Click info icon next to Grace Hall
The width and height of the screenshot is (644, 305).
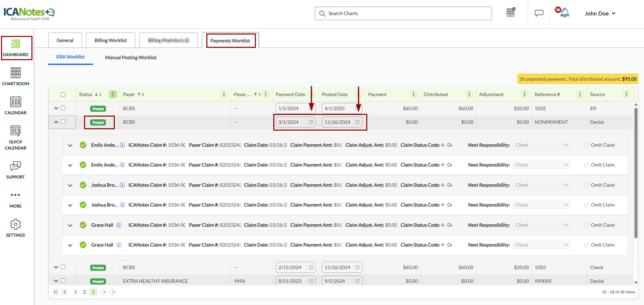119,225
